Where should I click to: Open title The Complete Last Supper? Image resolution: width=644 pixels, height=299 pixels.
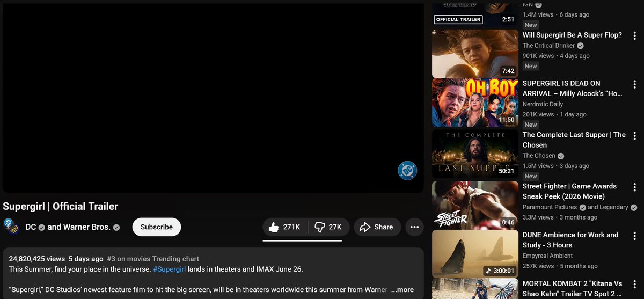tap(574, 140)
